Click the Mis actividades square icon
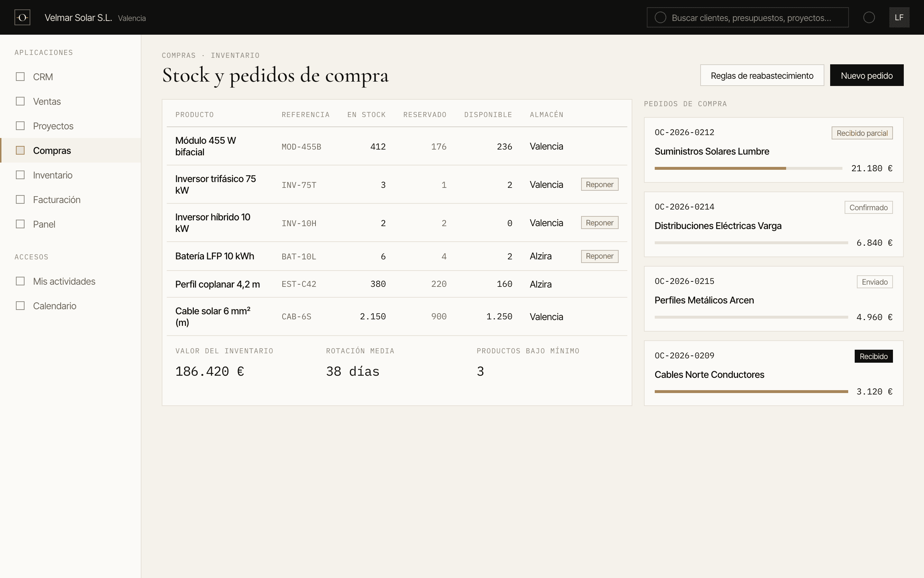The width and height of the screenshot is (924, 578). 20,281
